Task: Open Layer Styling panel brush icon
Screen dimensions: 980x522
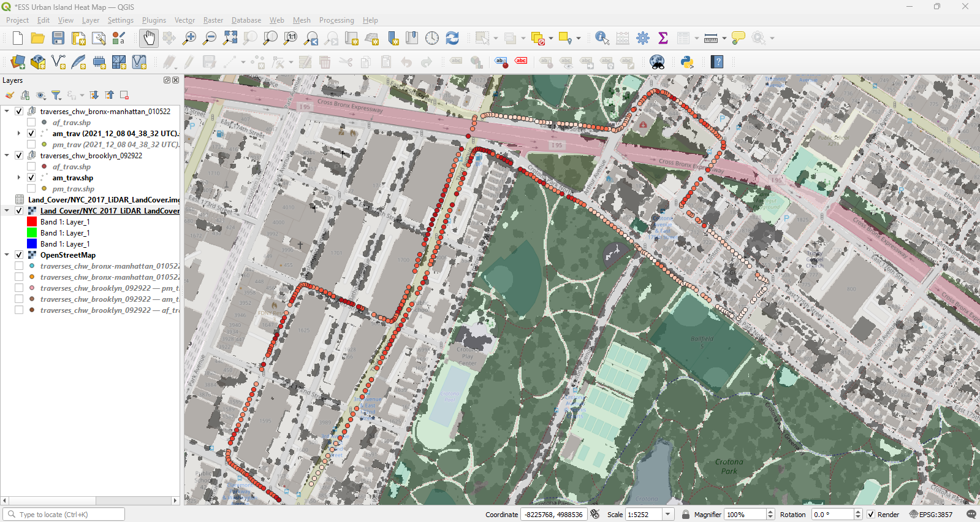Action: click(x=10, y=95)
